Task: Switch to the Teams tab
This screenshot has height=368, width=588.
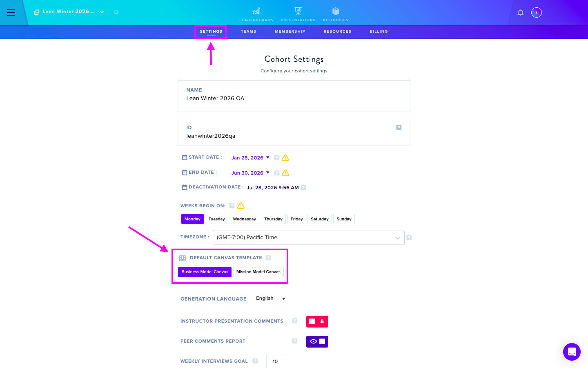Action: (249, 31)
